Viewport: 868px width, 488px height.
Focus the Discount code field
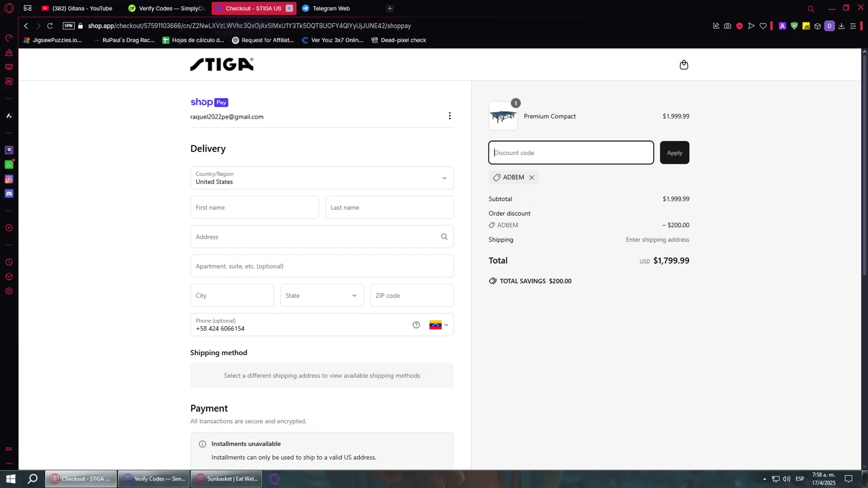[571, 153]
